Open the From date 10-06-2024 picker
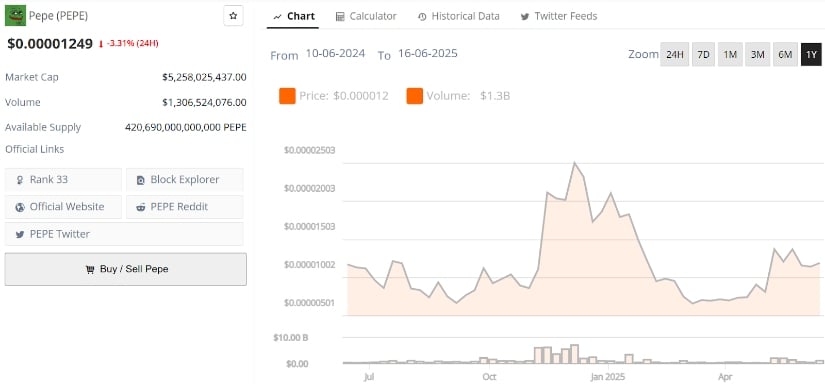The image size is (825, 384). click(335, 54)
